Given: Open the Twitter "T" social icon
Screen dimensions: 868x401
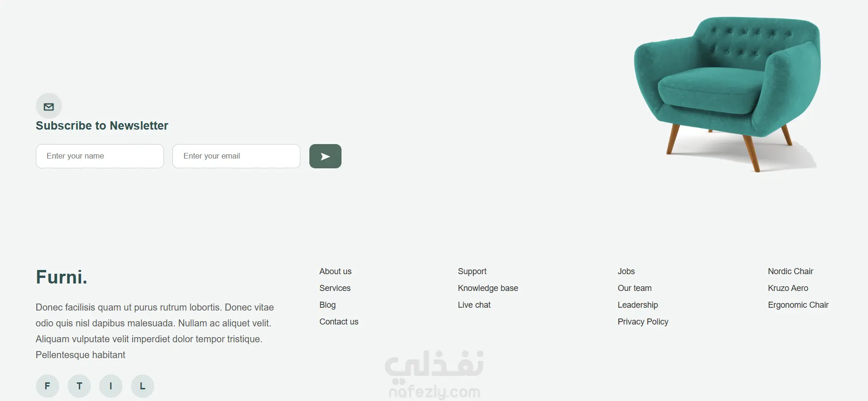Looking at the screenshot, I should [79, 386].
